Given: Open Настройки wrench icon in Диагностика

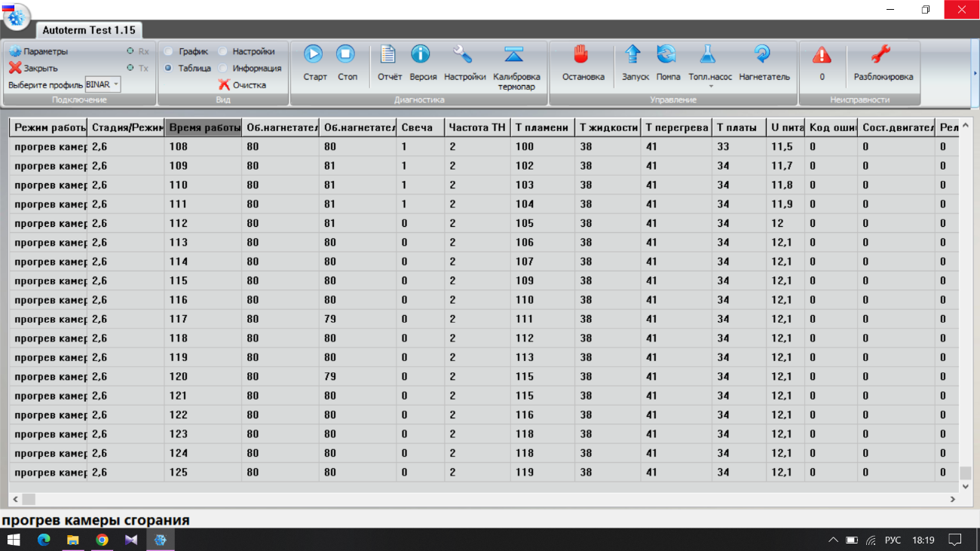Looking at the screenshot, I should click(463, 54).
